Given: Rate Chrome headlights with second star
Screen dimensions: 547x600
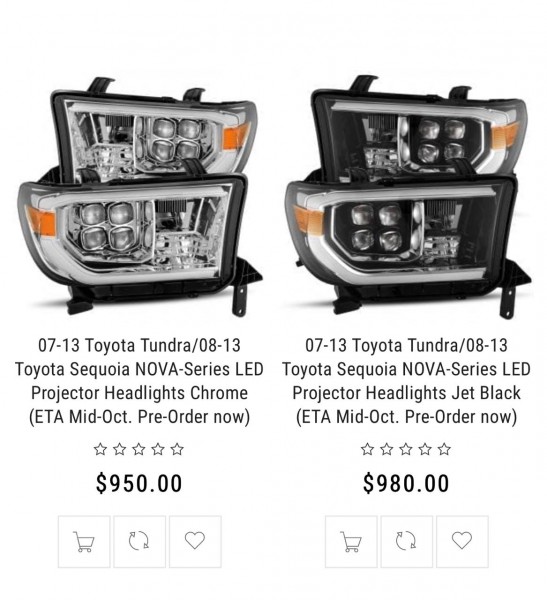Looking at the screenshot, I should click(x=119, y=449).
